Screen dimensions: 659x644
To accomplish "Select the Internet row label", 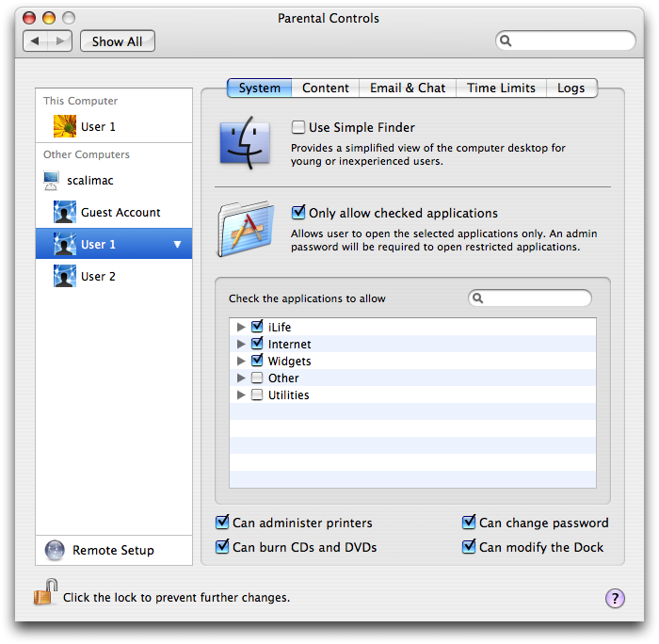I will [290, 344].
